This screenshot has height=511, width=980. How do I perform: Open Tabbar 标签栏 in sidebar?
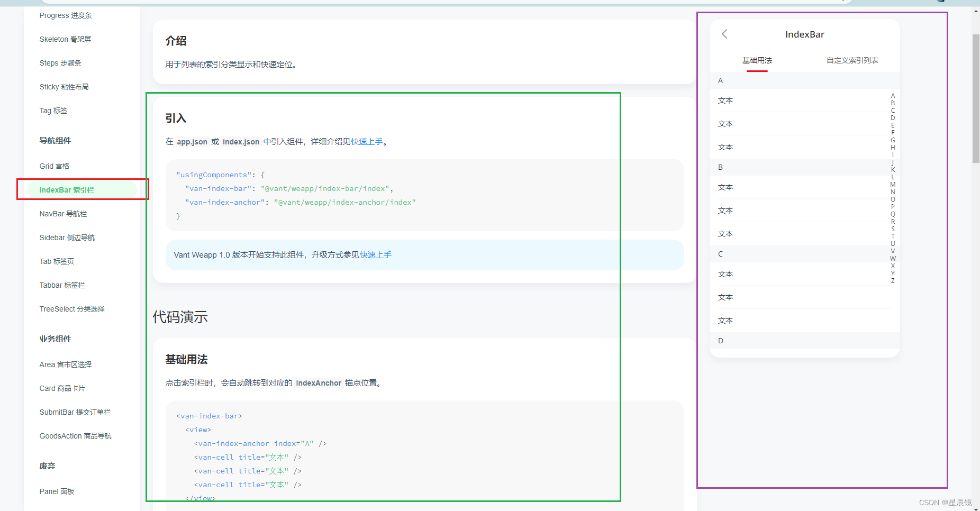62,285
